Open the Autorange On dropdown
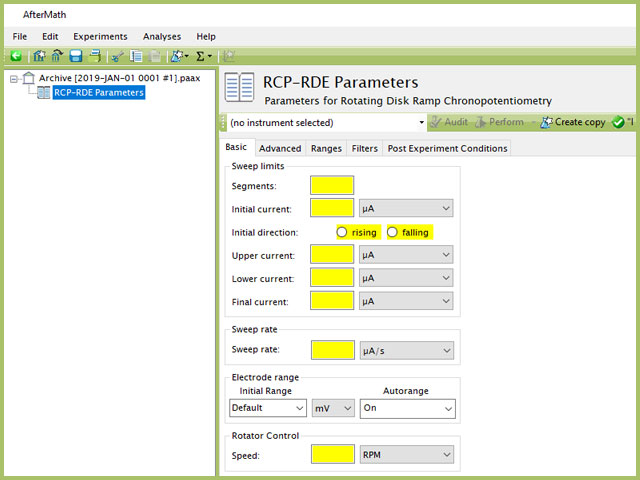 (408, 408)
